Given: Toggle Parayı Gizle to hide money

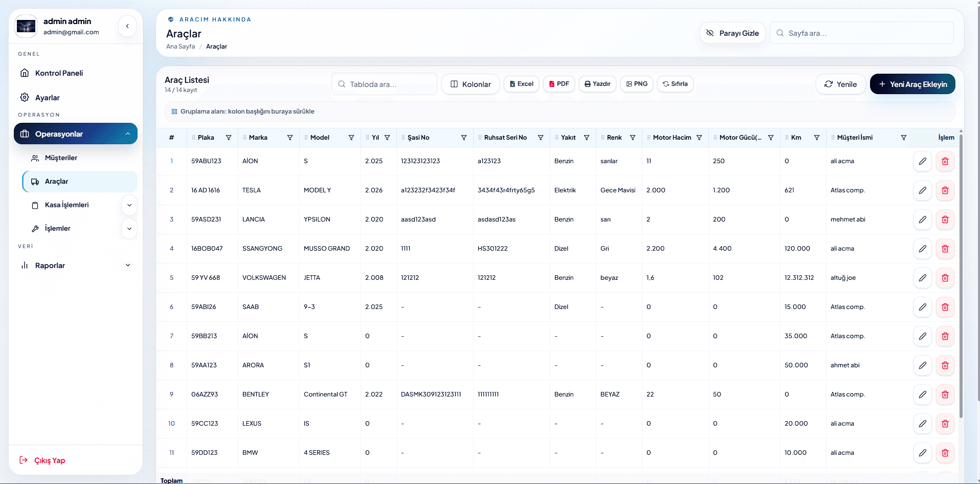Looking at the screenshot, I should (732, 33).
